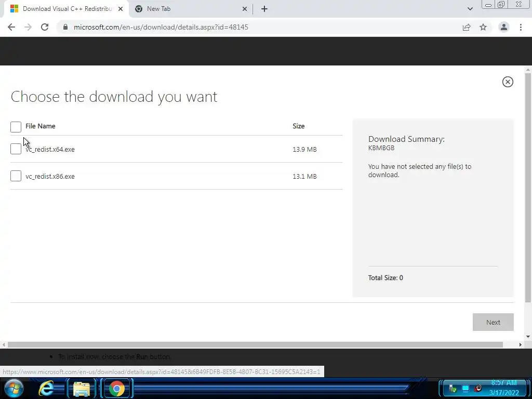
Task: Launch Internet Explorer from taskbar
Action: coord(46,389)
